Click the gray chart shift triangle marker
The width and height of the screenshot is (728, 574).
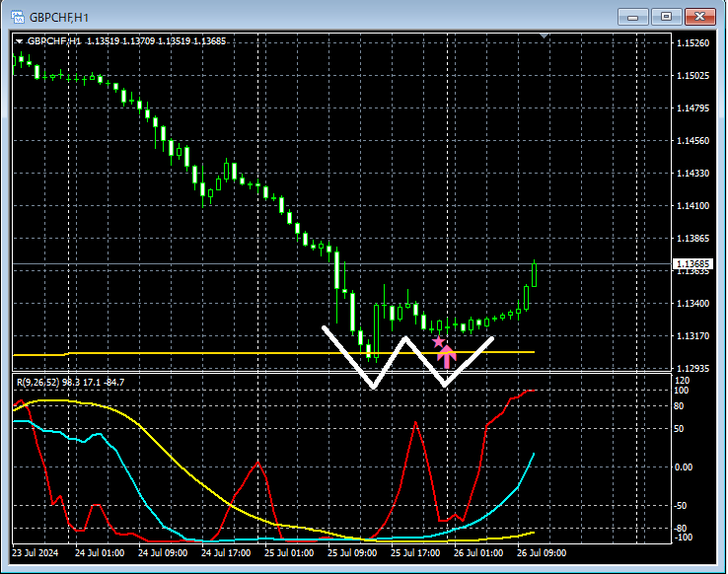pos(543,36)
